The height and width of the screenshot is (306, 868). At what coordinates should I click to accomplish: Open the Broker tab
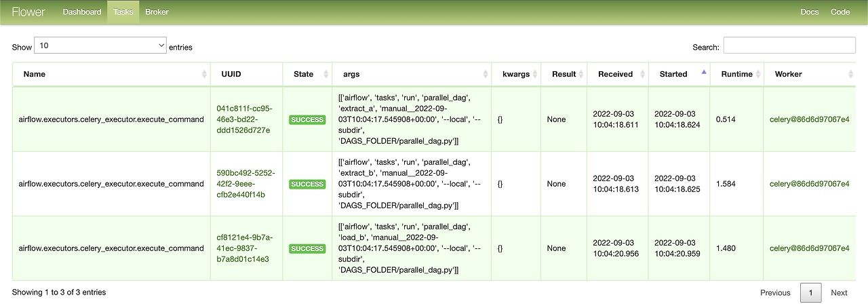(157, 12)
